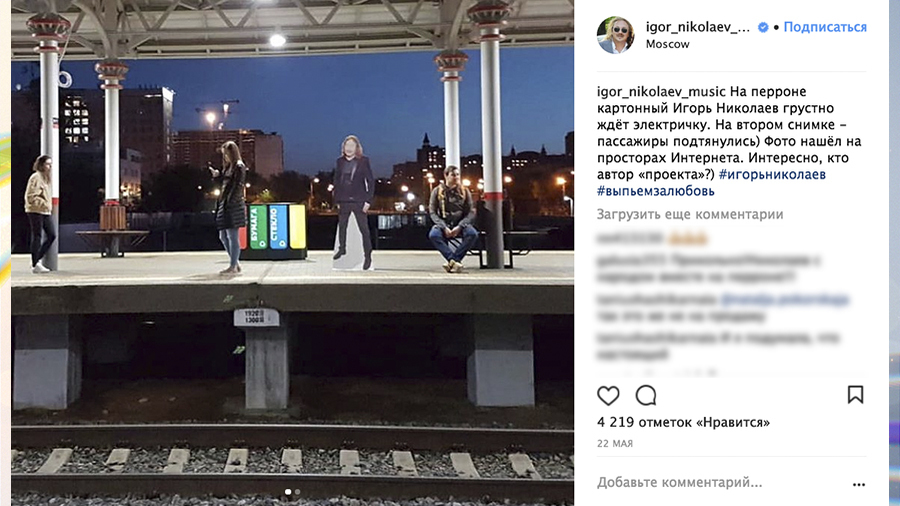The width and height of the screenshot is (900, 506).
Task: Open #игорьниколаев hashtag
Action: click(x=772, y=174)
